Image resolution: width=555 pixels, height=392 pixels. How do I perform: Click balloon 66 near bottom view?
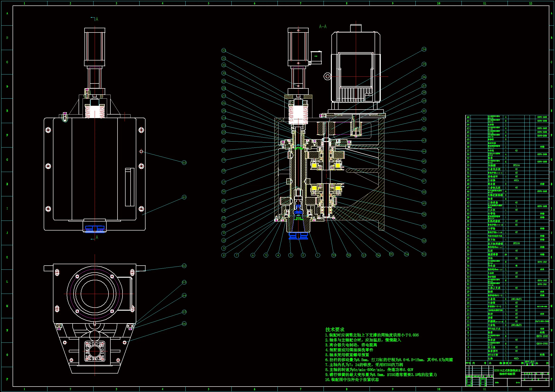tap(184, 324)
